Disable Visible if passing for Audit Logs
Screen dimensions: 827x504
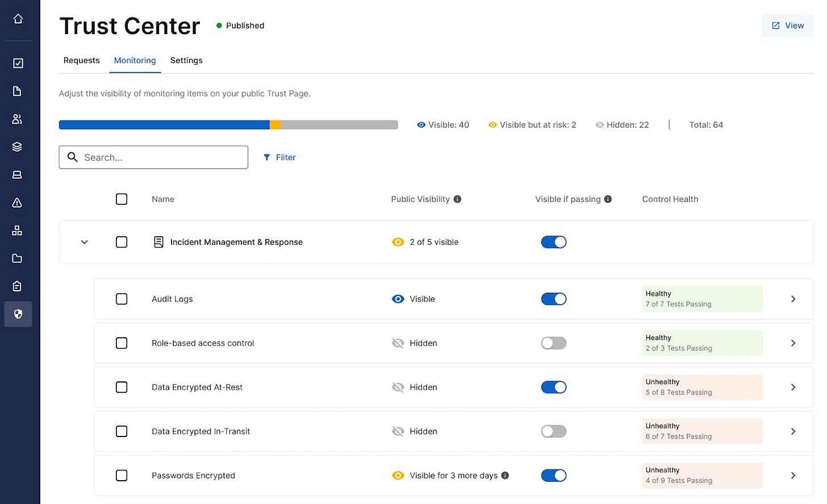554,299
